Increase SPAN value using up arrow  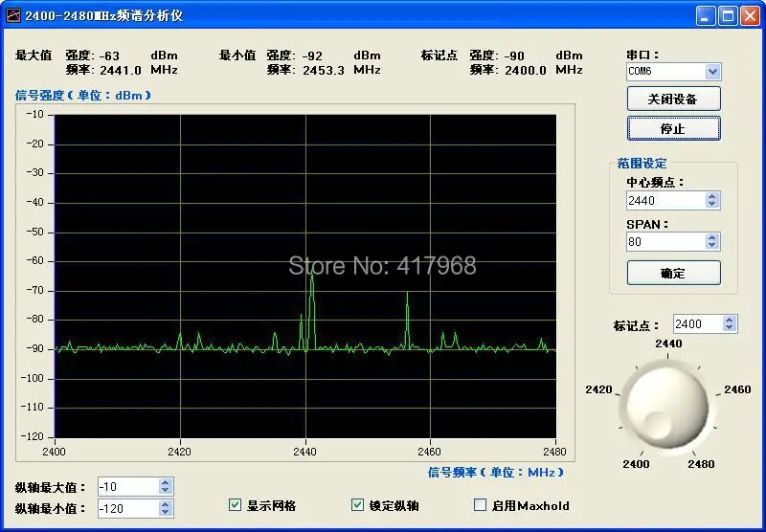click(x=712, y=237)
